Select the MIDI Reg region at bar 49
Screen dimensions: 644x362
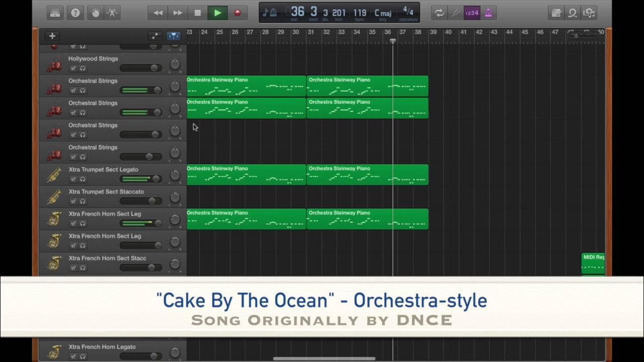[593, 264]
